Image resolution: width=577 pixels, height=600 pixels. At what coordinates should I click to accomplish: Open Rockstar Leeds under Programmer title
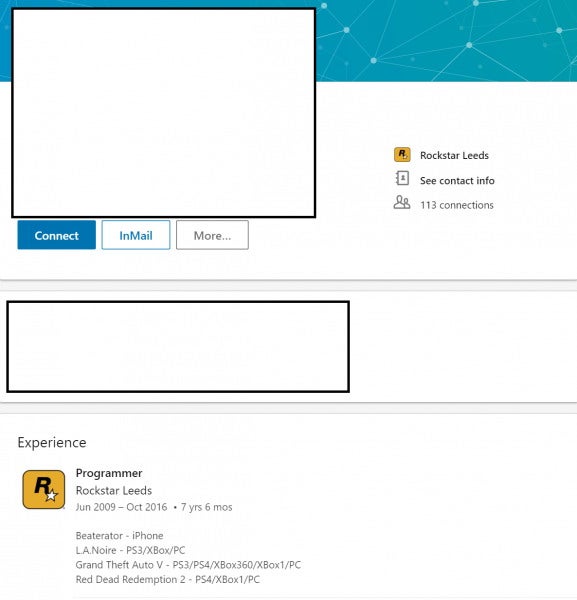click(114, 491)
